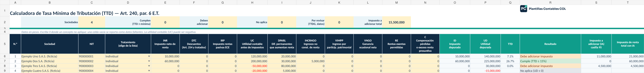644x73 pixels.
Task: Select column A header
Action: click(x=15, y=3)
